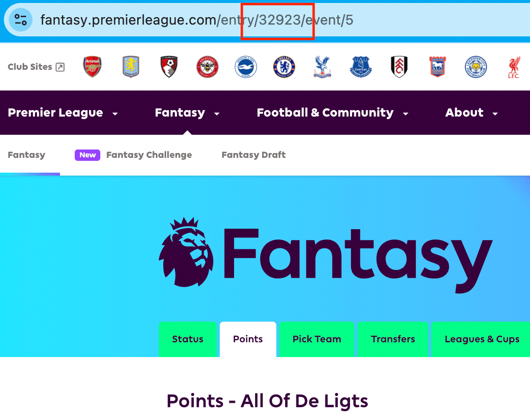Switch to the Transfers tab
The image size is (530, 420).
pos(393,339)
